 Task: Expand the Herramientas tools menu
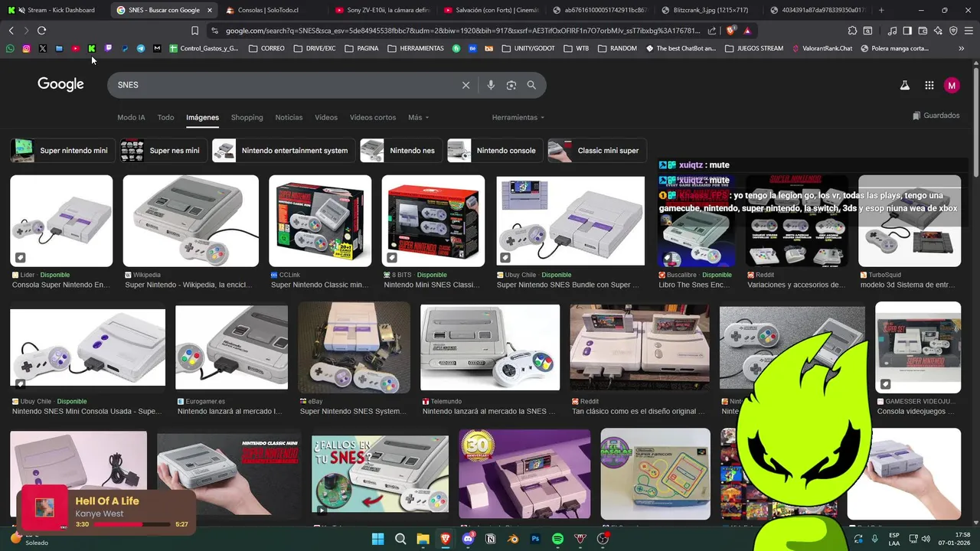pos(518,118)
